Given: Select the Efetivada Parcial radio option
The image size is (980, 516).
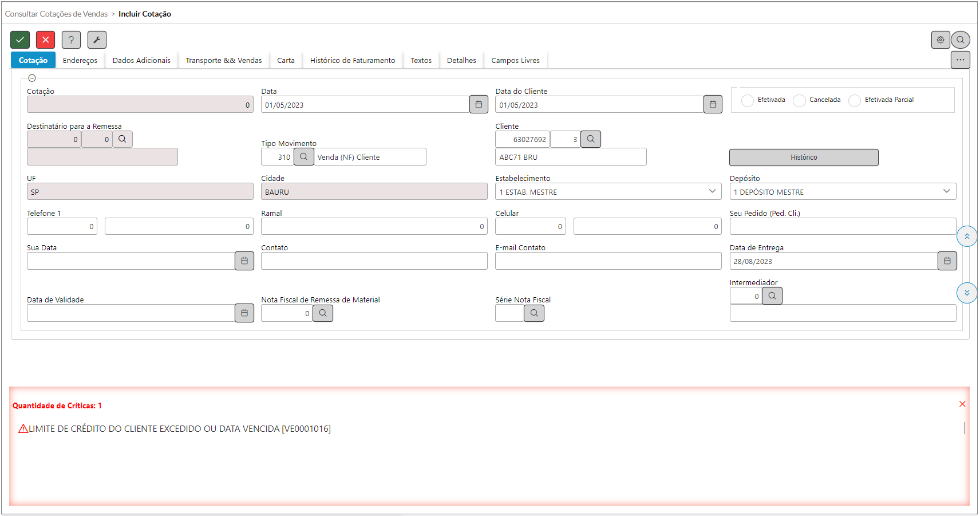Looking at the screenshot, I should (x=855, y=100).
